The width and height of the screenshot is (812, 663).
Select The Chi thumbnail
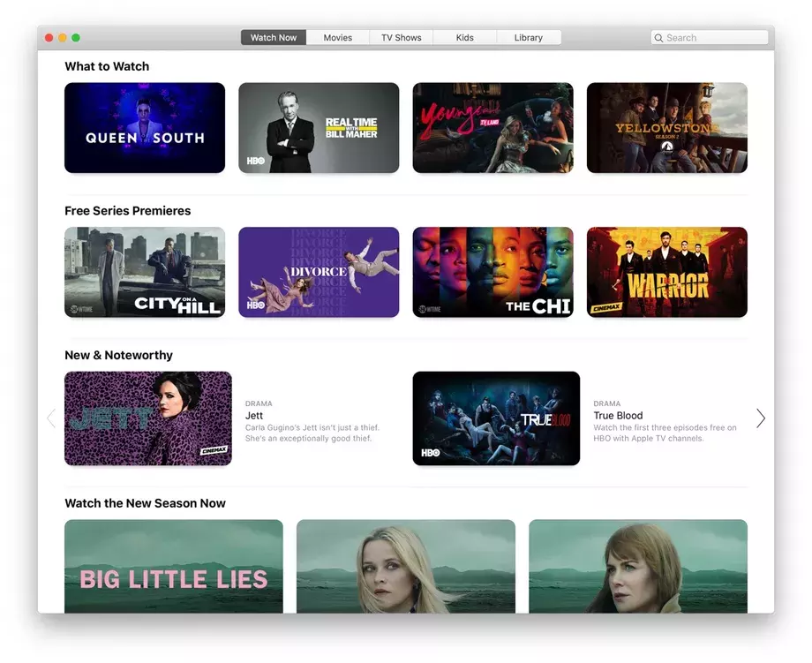point(493,272)
